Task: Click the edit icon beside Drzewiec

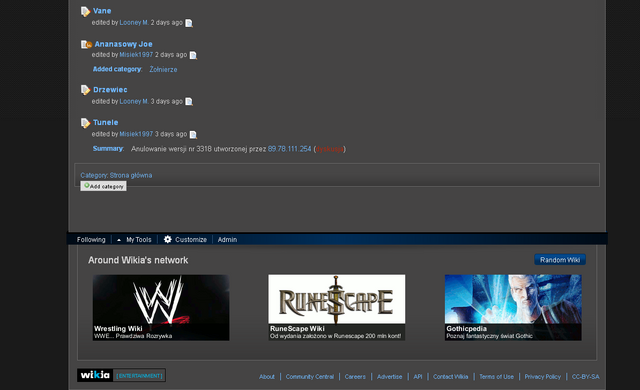Action: pos(85,90)
